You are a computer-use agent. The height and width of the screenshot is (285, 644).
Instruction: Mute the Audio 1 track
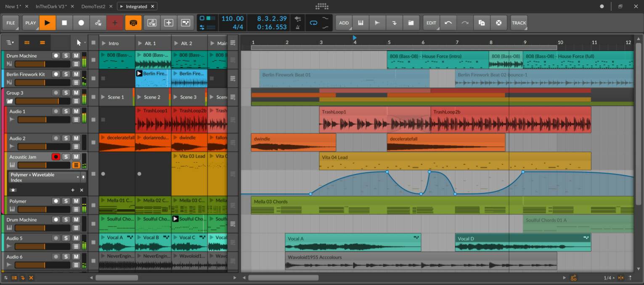(76, 111)
